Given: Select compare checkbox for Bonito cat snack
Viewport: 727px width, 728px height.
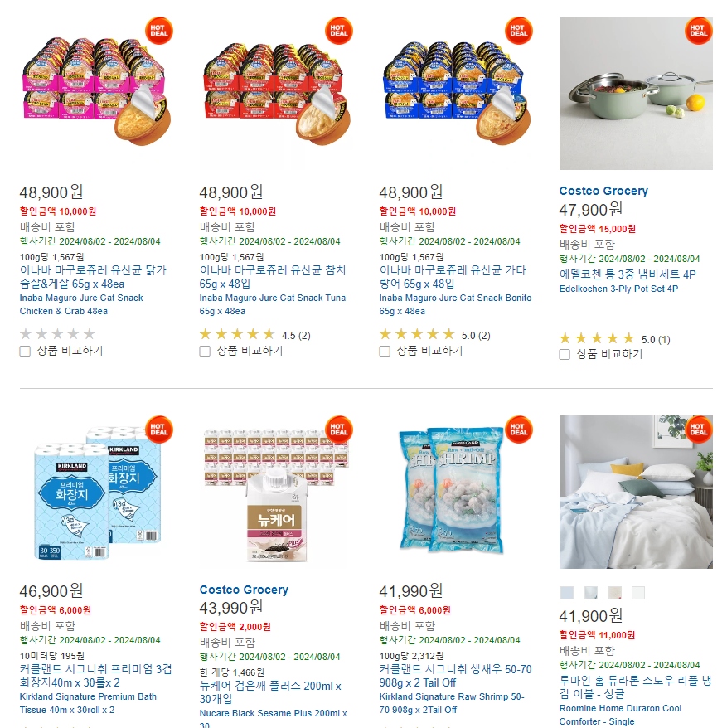Looking at the screenshot, I should tap(385, 351).
